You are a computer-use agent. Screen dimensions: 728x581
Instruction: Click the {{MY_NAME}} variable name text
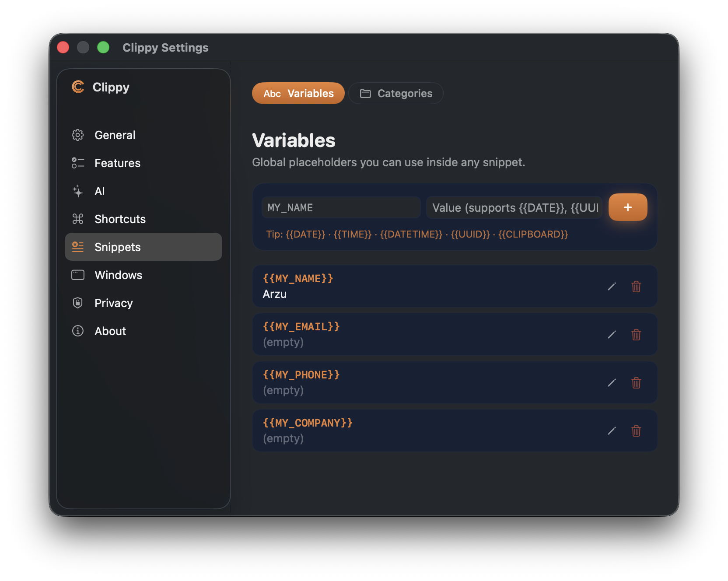tap(298, 278)
